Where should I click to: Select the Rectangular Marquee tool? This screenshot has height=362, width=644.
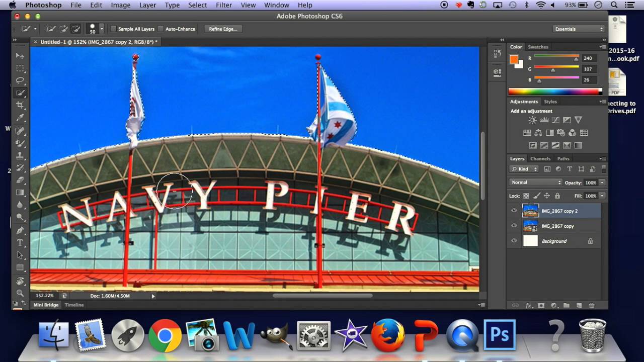pyautogui.click(x=20, y=68)
